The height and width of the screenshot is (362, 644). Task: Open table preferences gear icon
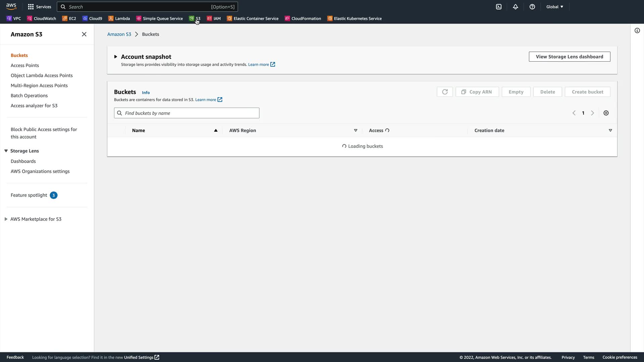606,113
